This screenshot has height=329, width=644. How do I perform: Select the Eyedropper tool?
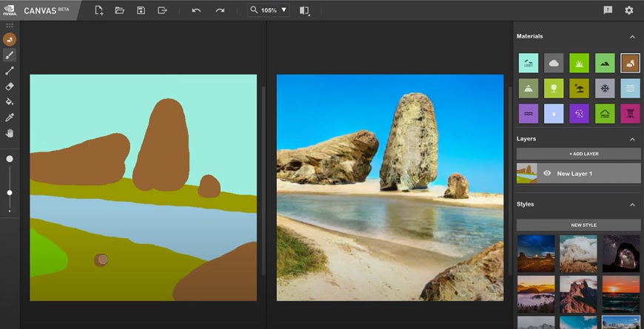tap(10, 118)
